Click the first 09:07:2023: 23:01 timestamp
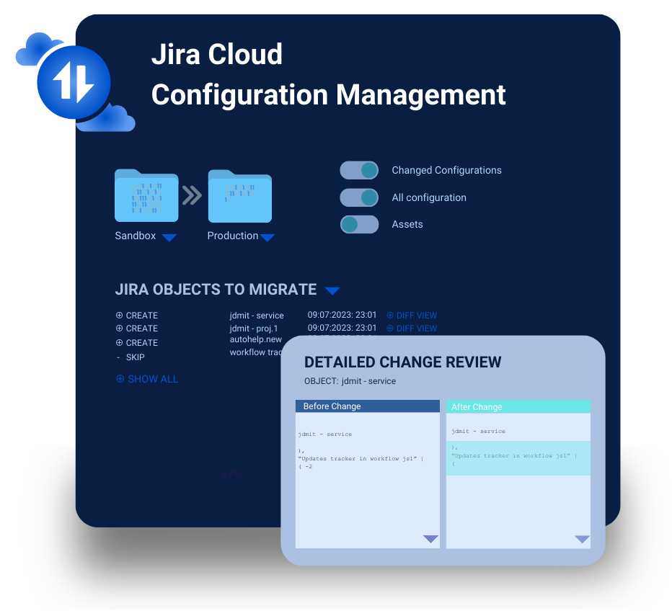 tap(342, 315)
